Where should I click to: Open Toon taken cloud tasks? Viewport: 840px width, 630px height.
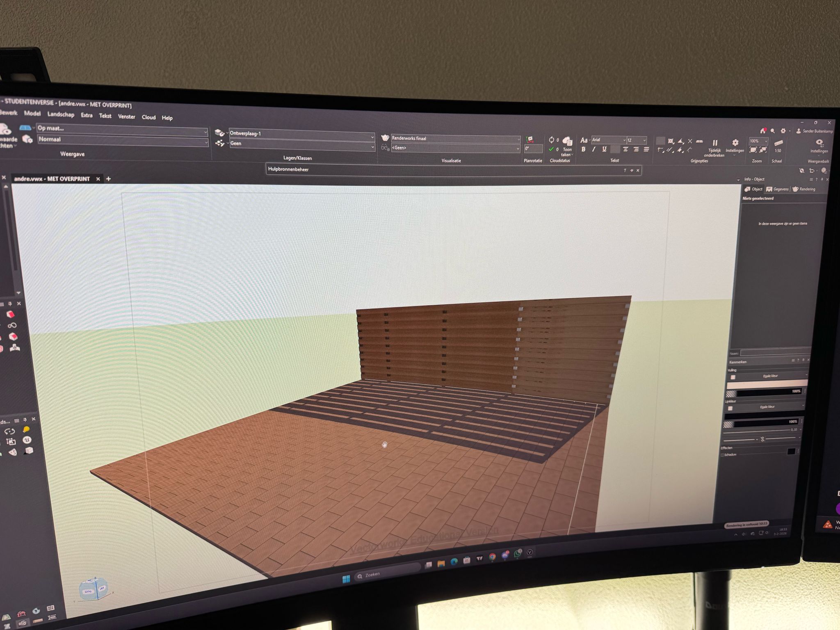coord(567,146)
